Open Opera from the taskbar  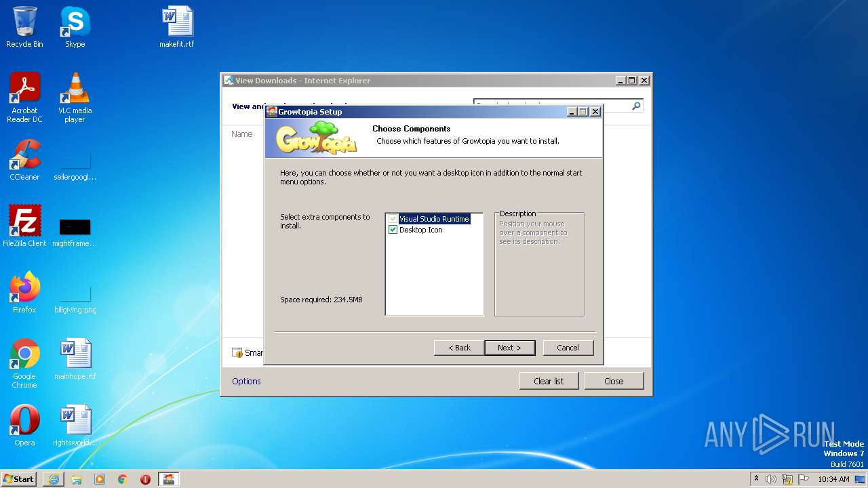click(x=145, y=479)
